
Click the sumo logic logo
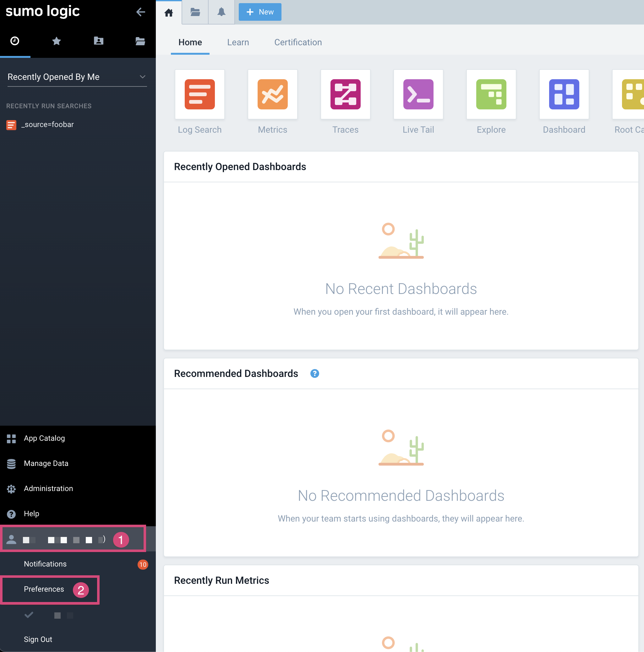click(x=43, y=11)
